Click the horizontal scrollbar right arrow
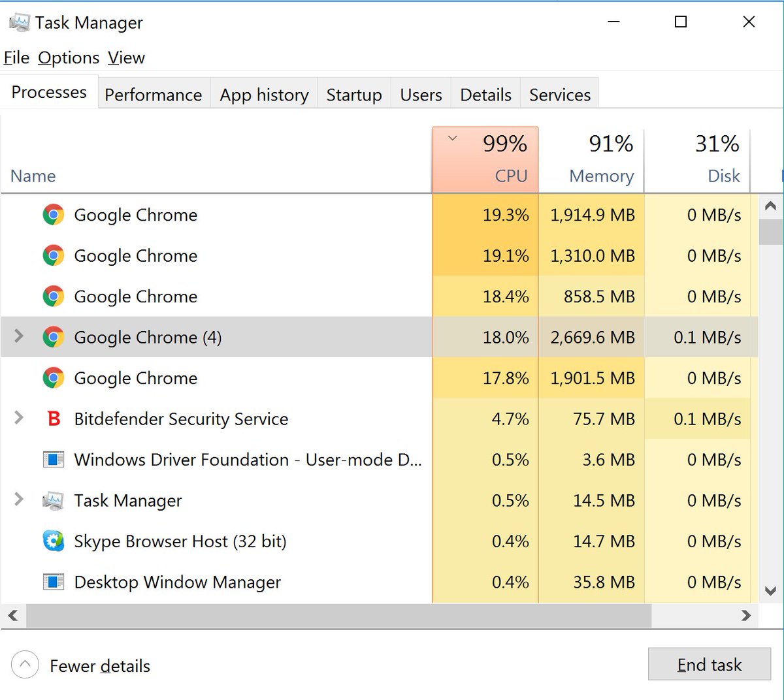 [746, 615]
